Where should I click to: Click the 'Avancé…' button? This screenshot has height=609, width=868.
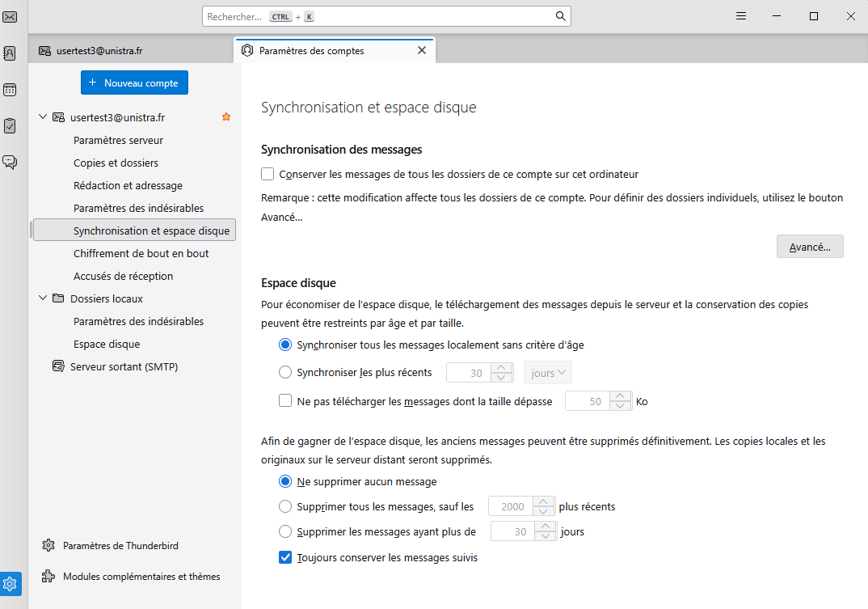pos(810,247)
